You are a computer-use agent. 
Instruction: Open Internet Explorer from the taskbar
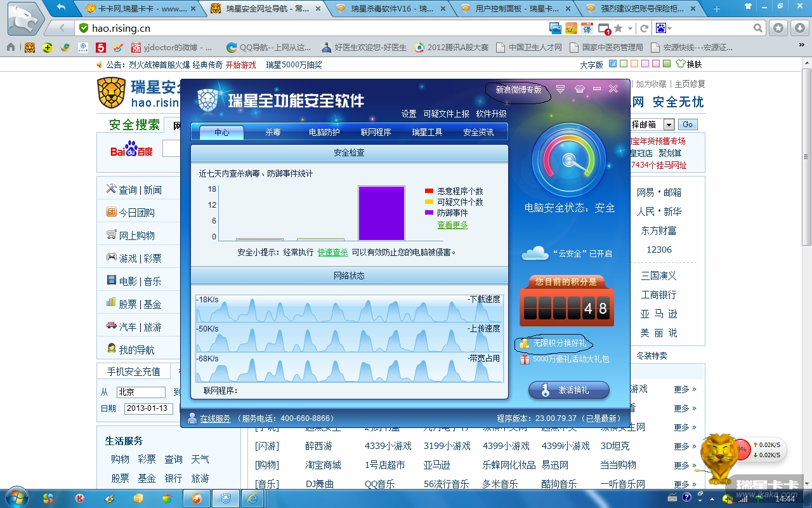coord(253,498)
